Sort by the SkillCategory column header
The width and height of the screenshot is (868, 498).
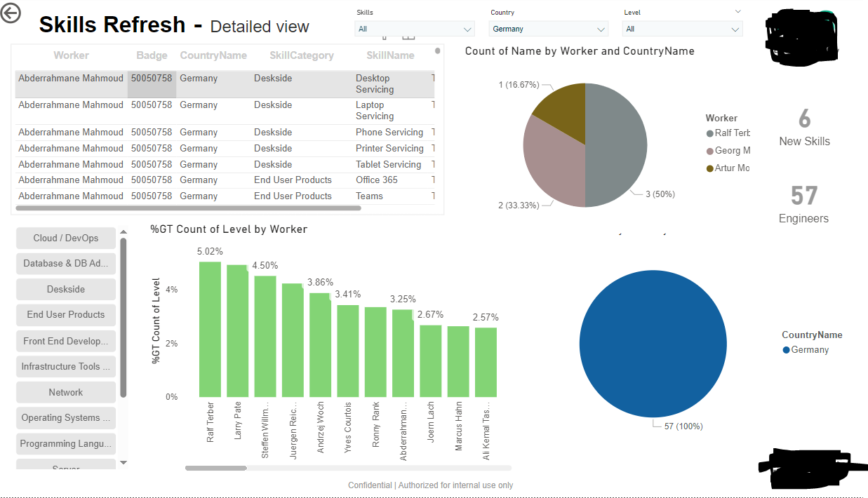pyautogui.click(x=302, y=55)
